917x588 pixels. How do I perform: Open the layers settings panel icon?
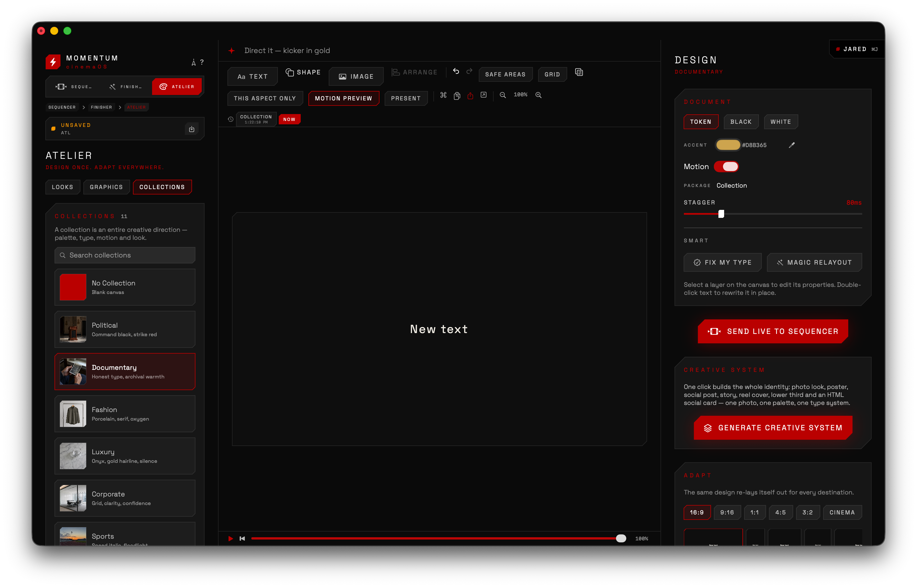(x=579, y=72)
